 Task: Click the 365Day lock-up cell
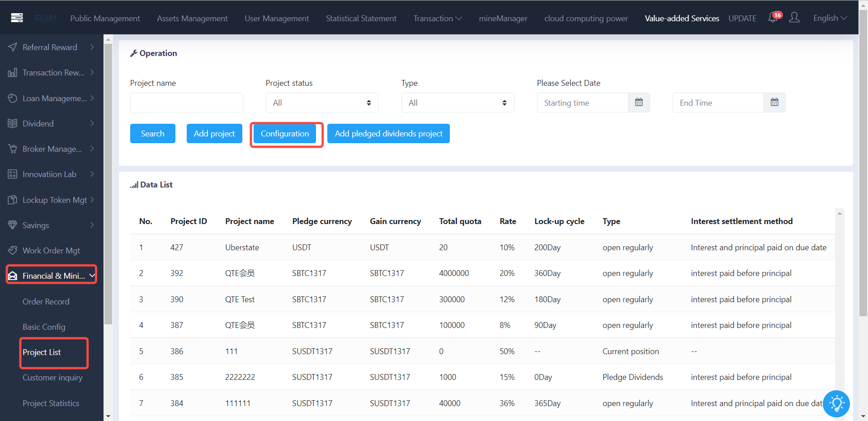[547, 403]
